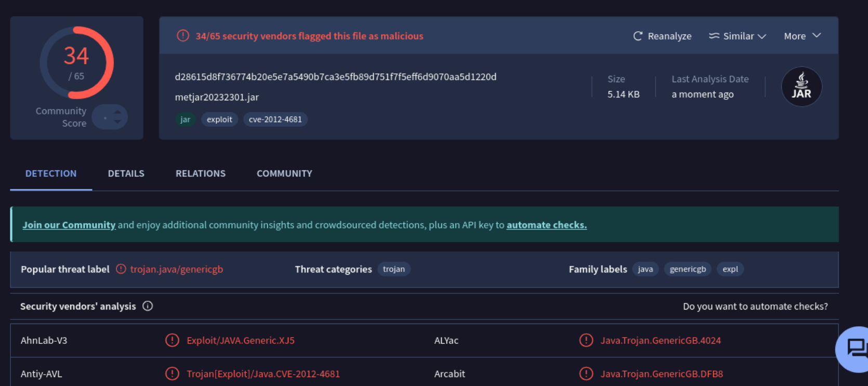Open the More dropdown menu
The width and height of the screenshot is (868, 386).
pos(802,36)
